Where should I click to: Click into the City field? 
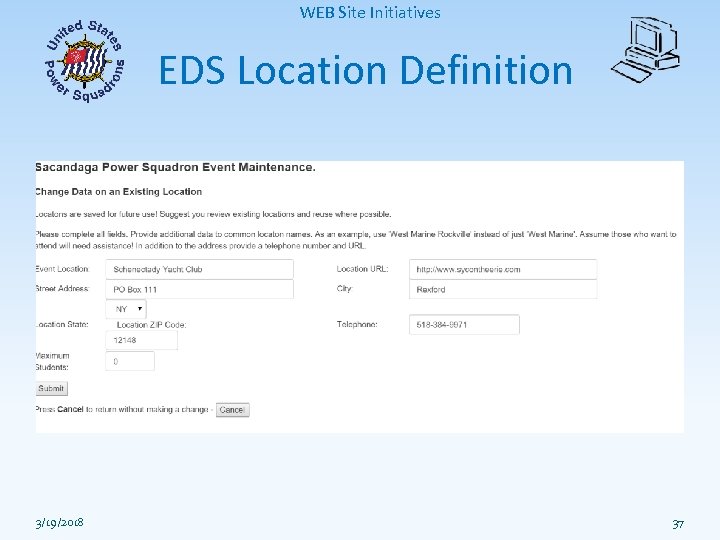(503, 290)
